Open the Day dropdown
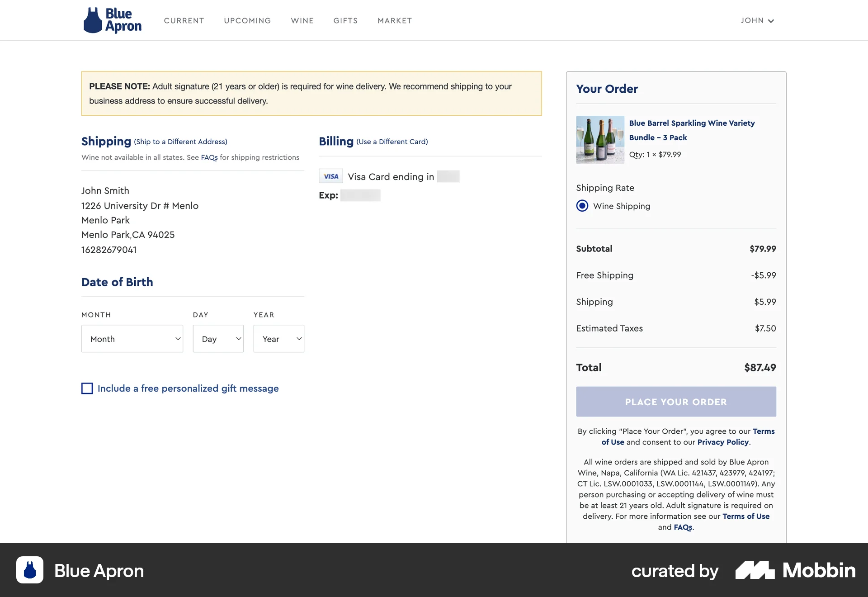 click(218, 338)
